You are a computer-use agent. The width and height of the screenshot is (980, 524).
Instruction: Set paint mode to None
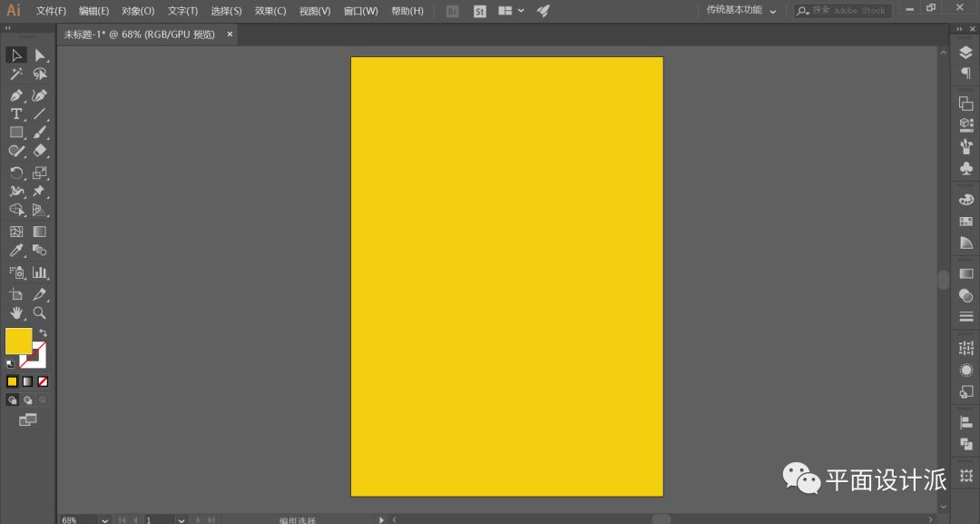[43, 381]
